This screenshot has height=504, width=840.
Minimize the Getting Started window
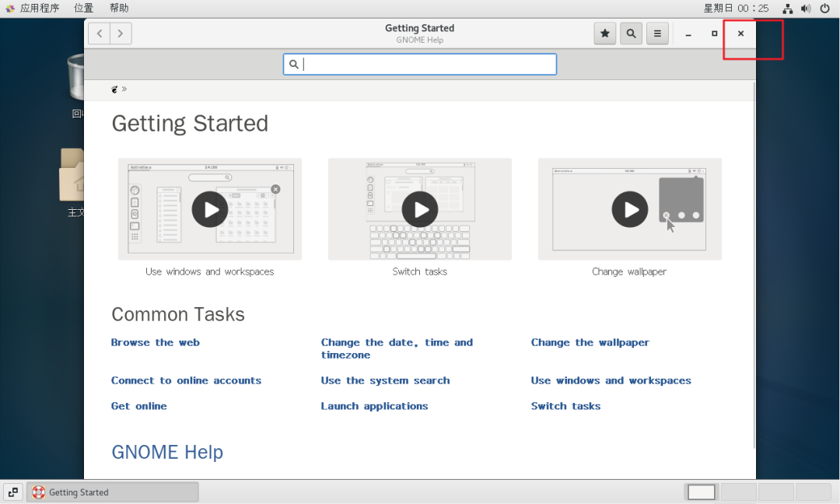[688, 33]
